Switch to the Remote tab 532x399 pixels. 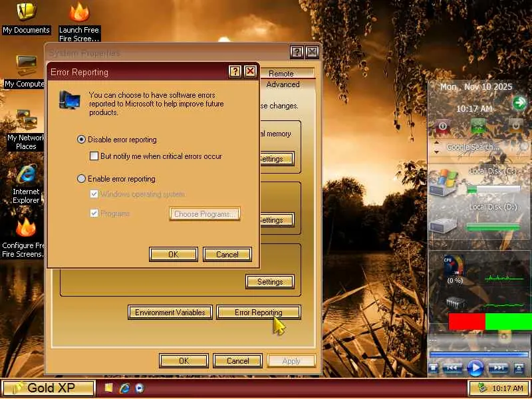[x=281, y=73]
